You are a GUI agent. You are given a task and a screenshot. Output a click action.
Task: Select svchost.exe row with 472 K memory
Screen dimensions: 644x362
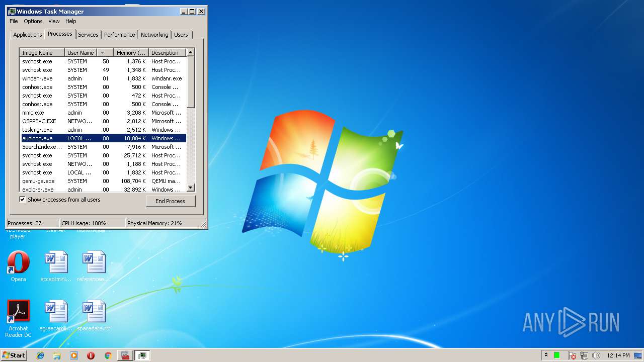(103, 96)
